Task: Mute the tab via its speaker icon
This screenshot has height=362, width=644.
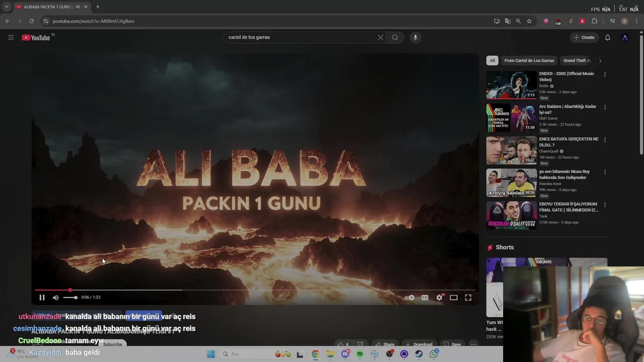Action: click(77, 7)
